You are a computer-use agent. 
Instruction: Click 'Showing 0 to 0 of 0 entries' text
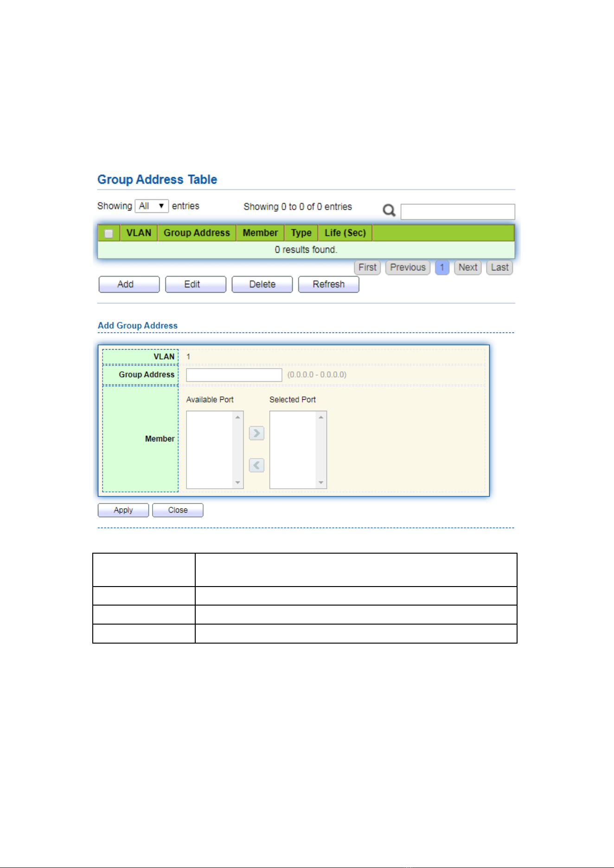298,206
